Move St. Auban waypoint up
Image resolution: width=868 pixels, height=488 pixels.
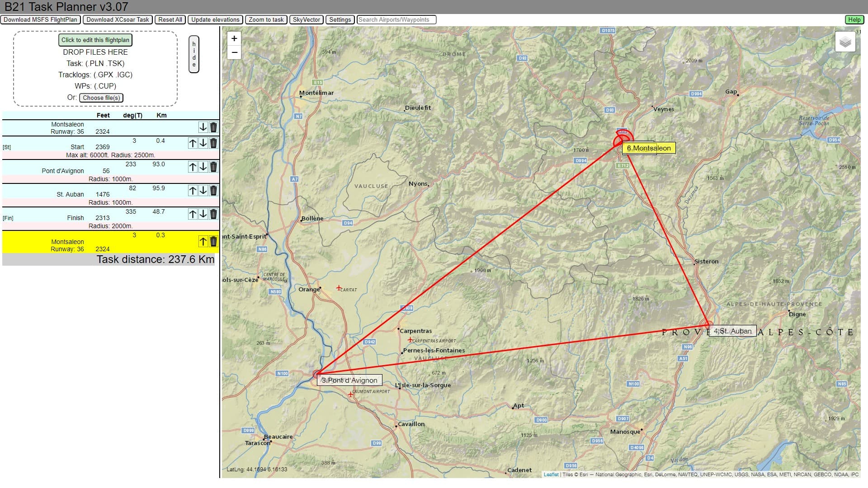click(193, 190)
